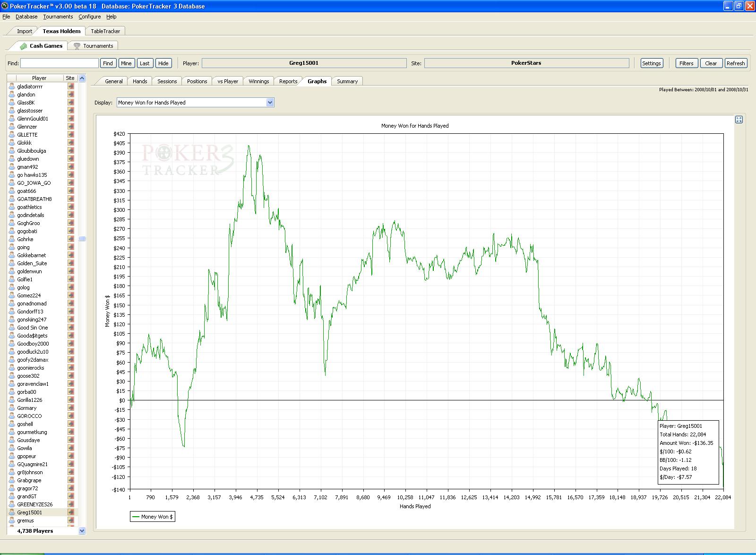Screen dimensions: 756x555
Task: Click the site icon in the GlassBK row
Action: tap(71, 103)
